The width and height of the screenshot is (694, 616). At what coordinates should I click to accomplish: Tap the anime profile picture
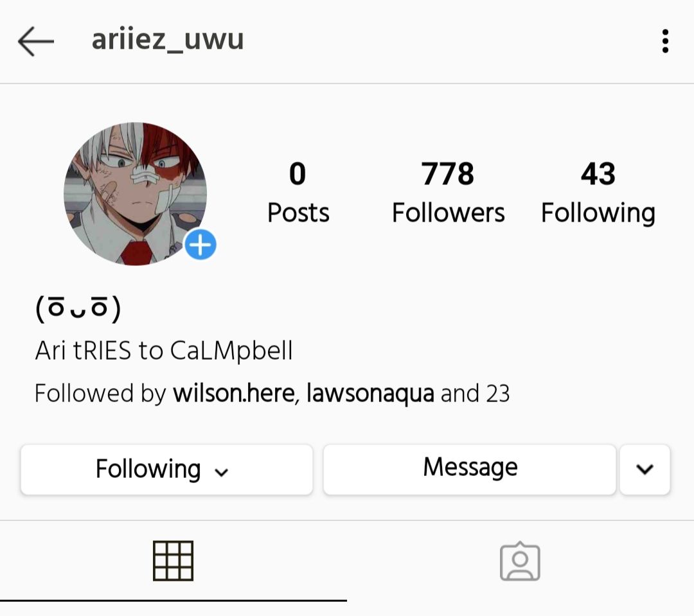pyautogui.click(x=136, y=194)
